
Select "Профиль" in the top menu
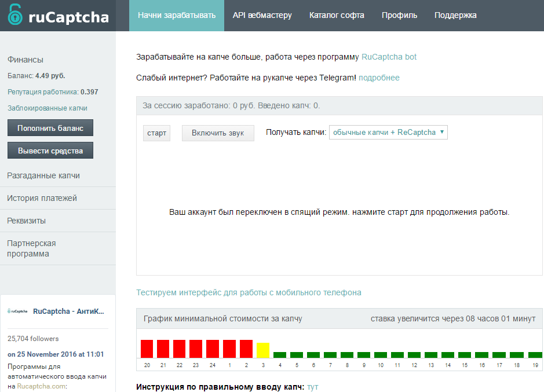[399, 16]
